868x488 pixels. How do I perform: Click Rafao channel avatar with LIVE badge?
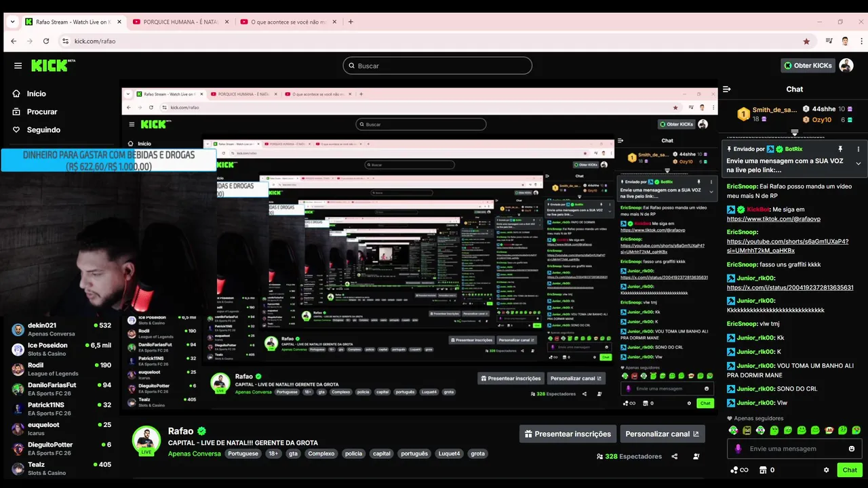coord(146,441)
